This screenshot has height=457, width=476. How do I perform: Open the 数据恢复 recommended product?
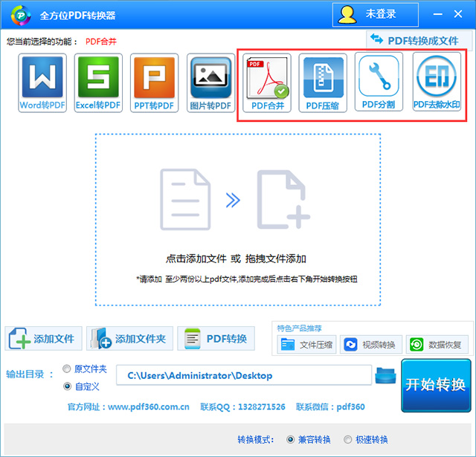point(437,345)
